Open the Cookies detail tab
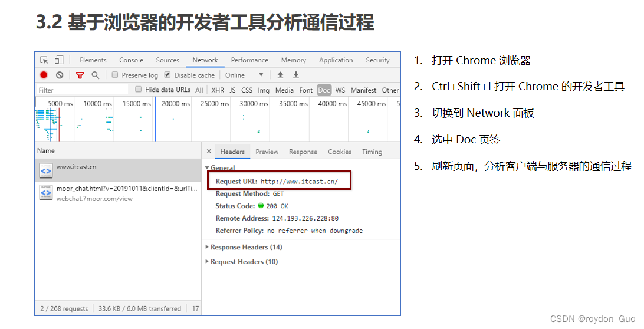Screen dimensions: 644x329 coord(340,152)
